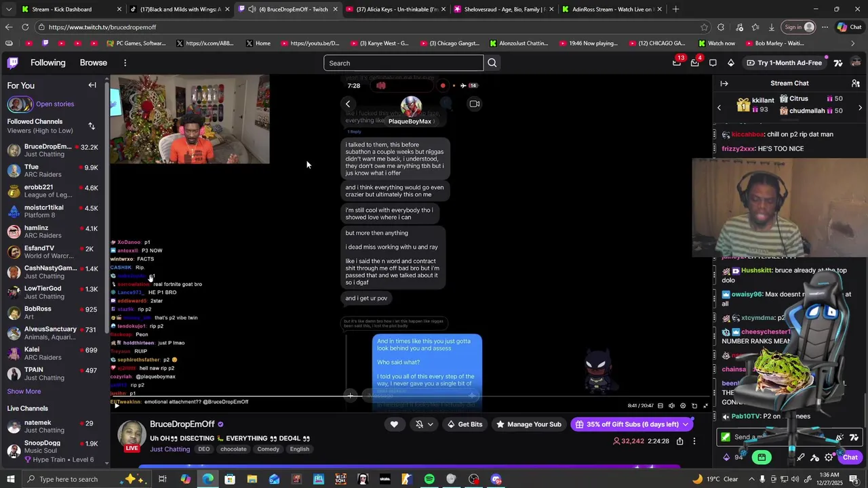This screenshot has width=868, height=488.
Task: Switch to Kick Dashboard browser tab
Action: (71, 9)
